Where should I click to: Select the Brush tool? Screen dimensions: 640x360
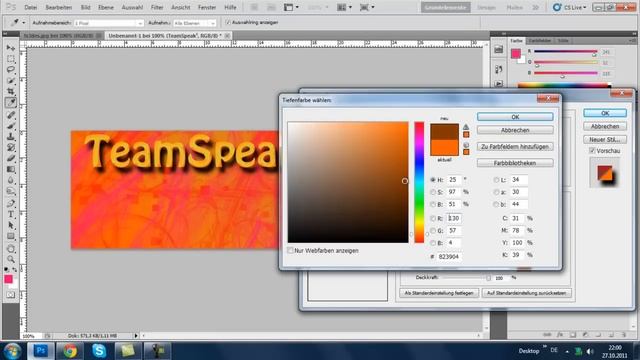(x=11, y=126)
